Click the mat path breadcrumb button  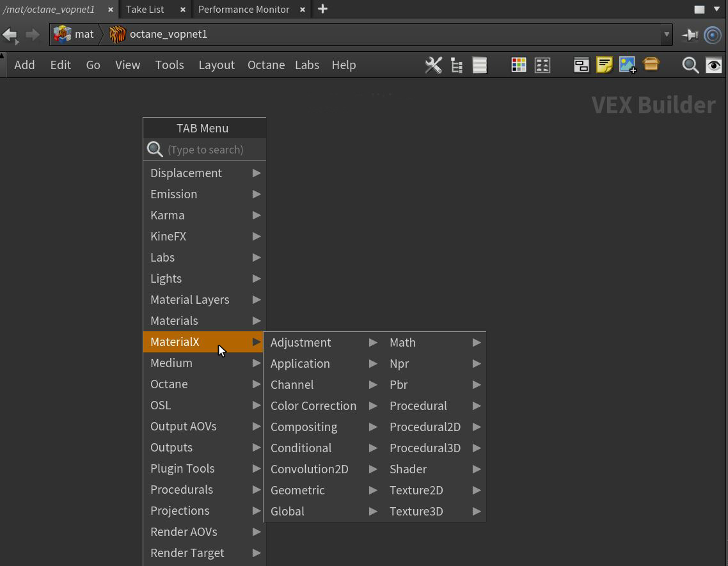[x=75, y=35]
